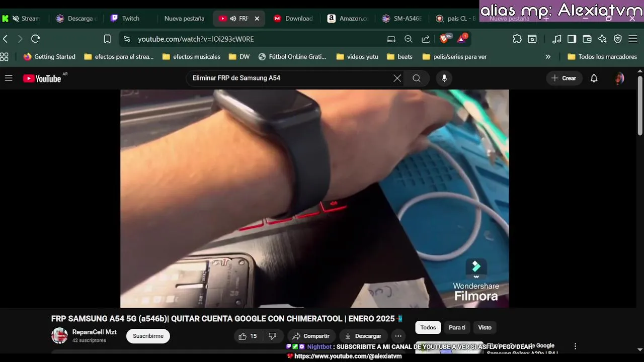Screen dimensions: 644x362
Task: Open Brave Shields lion icon
Action: click(444, 38)
